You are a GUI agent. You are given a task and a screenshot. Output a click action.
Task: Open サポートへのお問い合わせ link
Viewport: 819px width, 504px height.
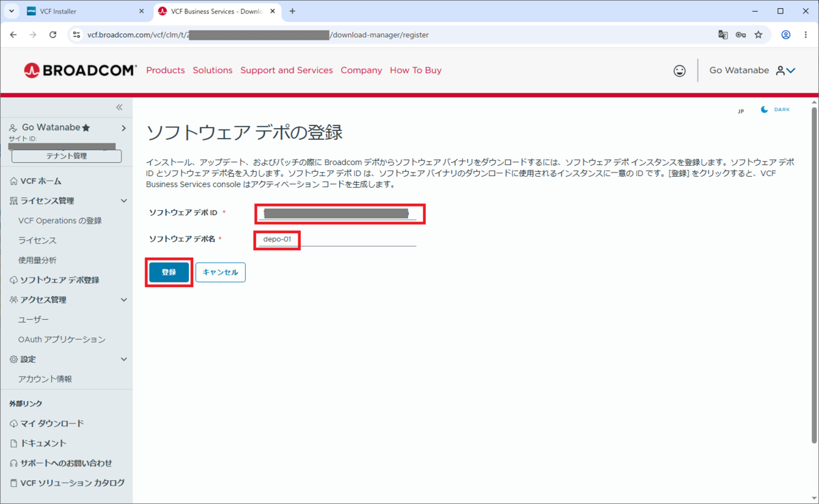[66, 463]
